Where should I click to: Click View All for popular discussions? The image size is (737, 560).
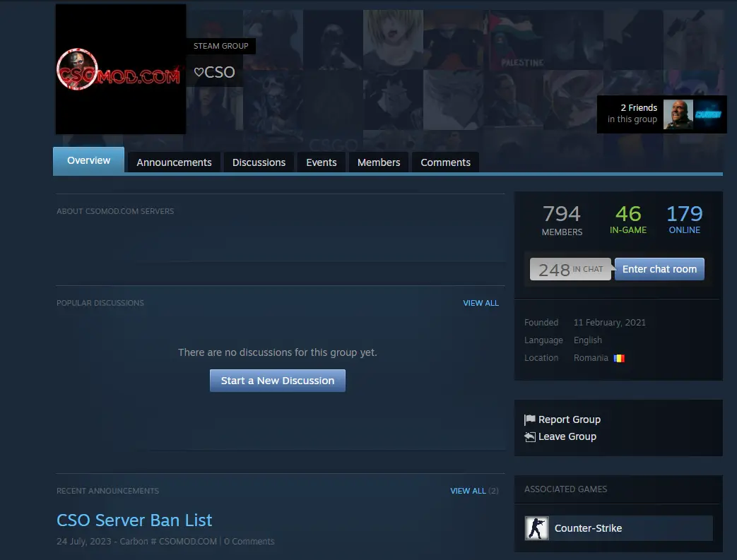(x=480, y=303)
